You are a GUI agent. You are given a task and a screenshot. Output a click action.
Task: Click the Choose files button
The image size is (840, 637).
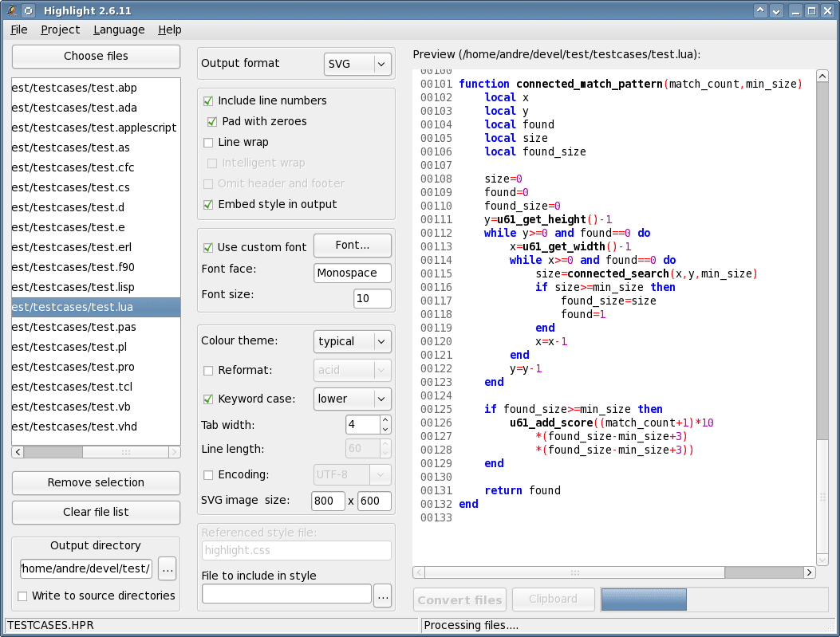click(96, 56)
